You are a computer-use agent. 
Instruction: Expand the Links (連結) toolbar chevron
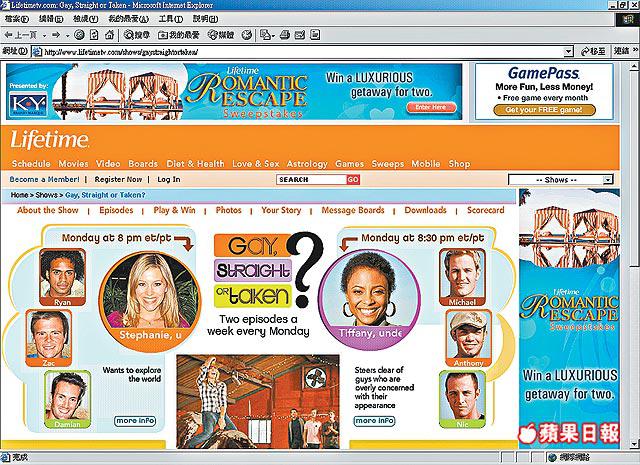point(635,51)
